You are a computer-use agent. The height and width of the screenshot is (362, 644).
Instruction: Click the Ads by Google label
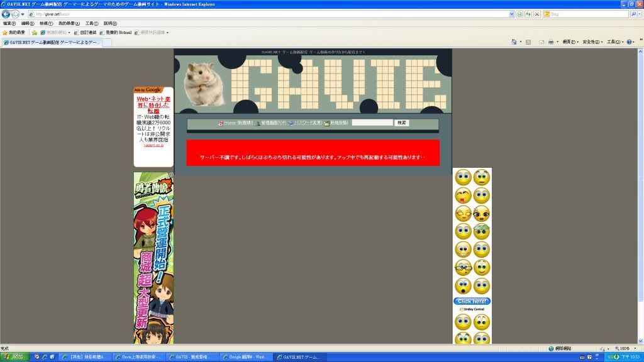[148, 90]
